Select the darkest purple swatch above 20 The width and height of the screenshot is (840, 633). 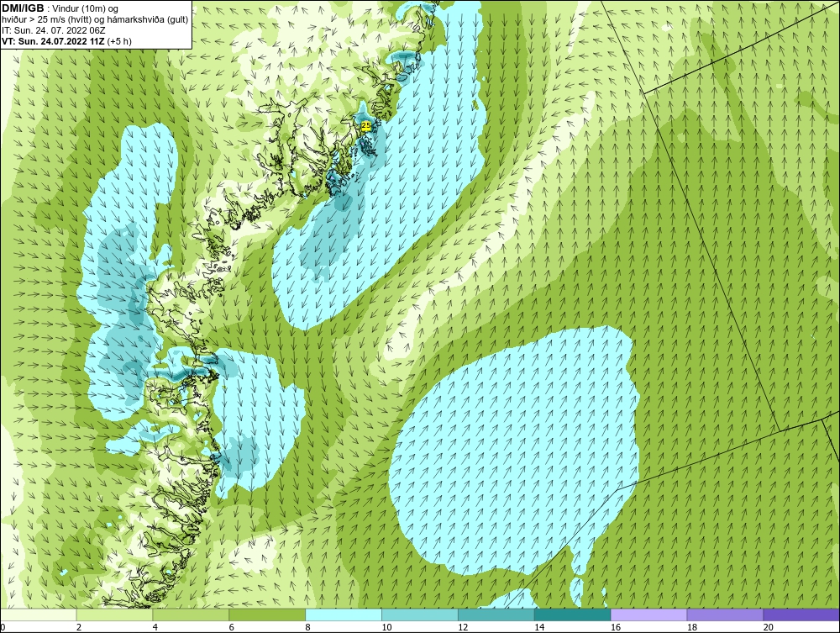[801, 615]
